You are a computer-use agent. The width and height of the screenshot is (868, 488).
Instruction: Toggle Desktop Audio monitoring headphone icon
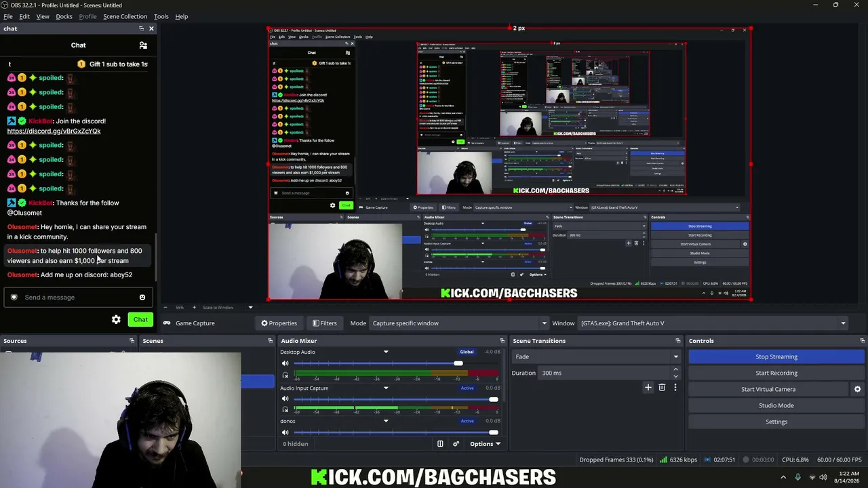coord(285,375)
